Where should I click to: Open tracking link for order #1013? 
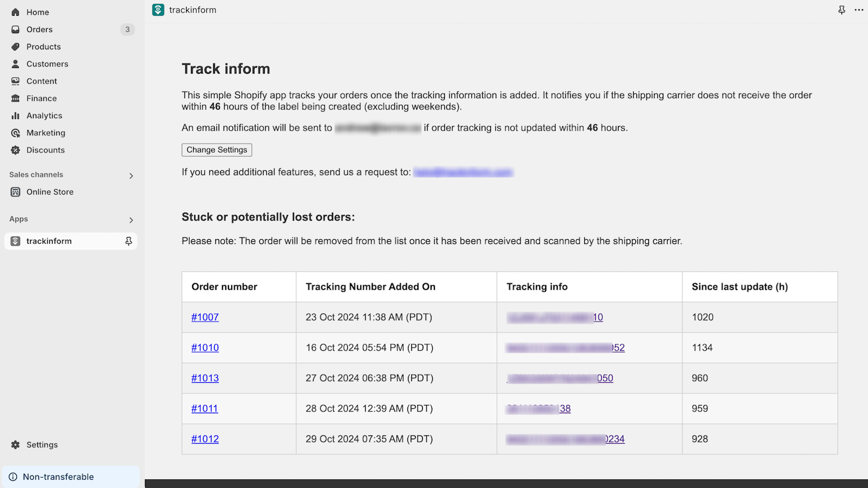560,378
